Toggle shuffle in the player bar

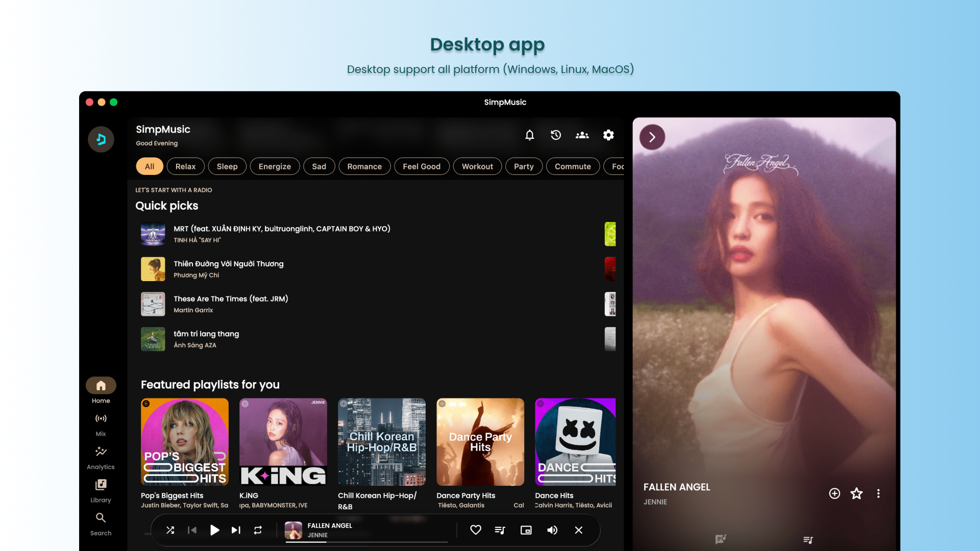[170, 530]
